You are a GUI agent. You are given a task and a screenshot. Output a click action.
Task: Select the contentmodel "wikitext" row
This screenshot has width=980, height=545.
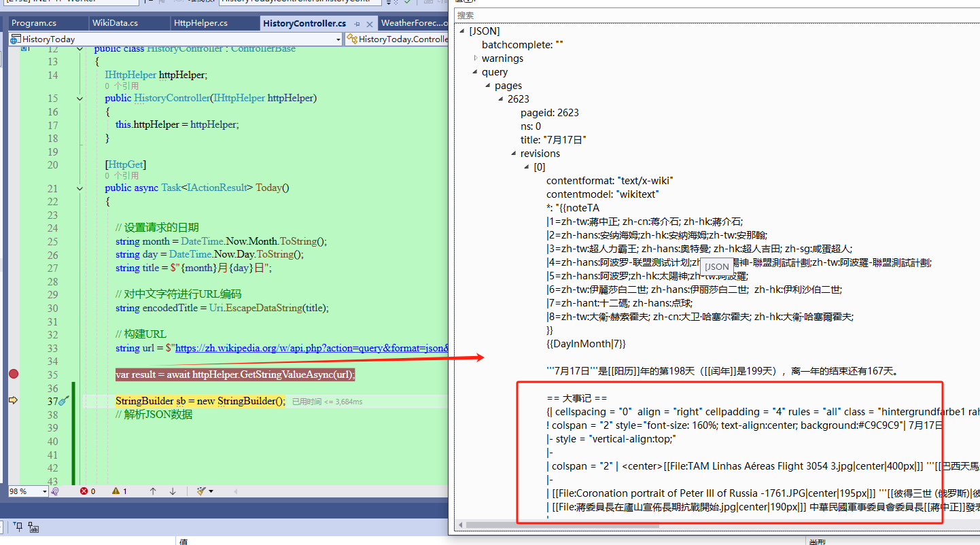(603, 194)
